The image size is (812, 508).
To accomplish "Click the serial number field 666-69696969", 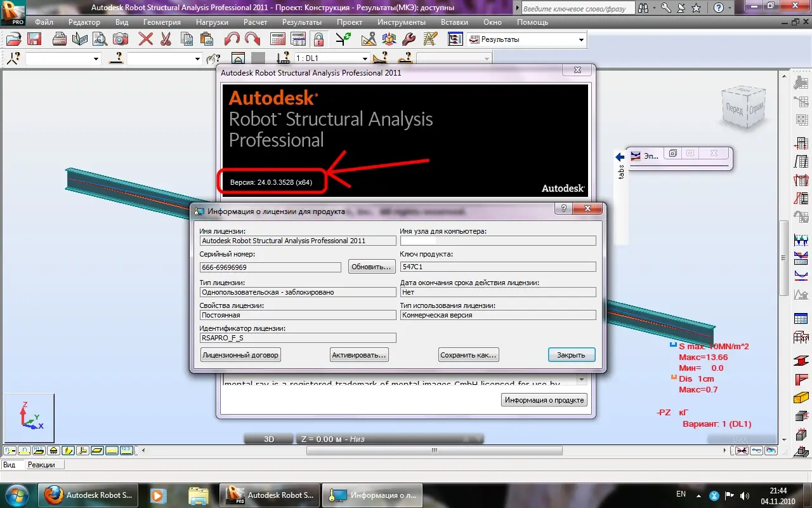I will coord(270,267).
